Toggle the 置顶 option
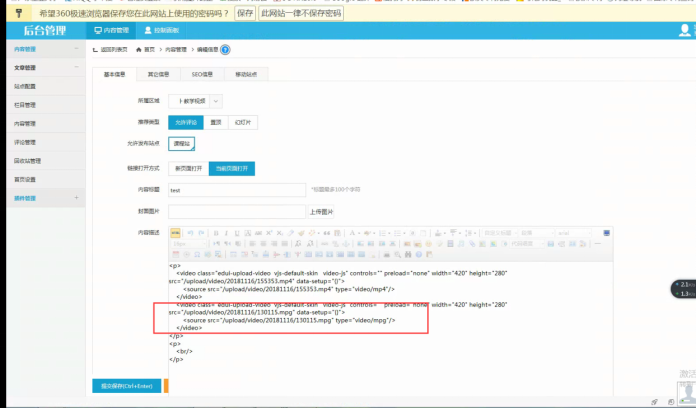The height and width of the screenshot is (409, 697). [215, 121]
